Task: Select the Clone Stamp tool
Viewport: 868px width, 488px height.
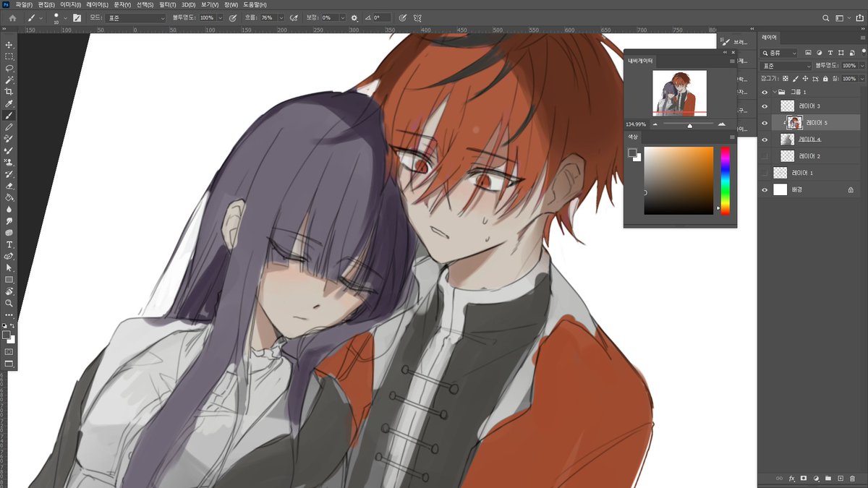Action: point(9,162)
